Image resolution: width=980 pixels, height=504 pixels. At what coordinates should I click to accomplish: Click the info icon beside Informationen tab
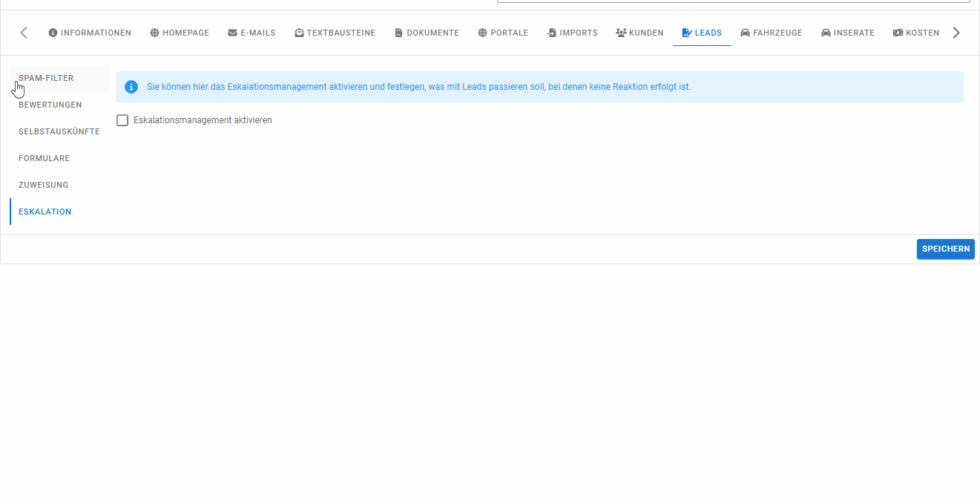pyautogui.click(x=53, y=33)
